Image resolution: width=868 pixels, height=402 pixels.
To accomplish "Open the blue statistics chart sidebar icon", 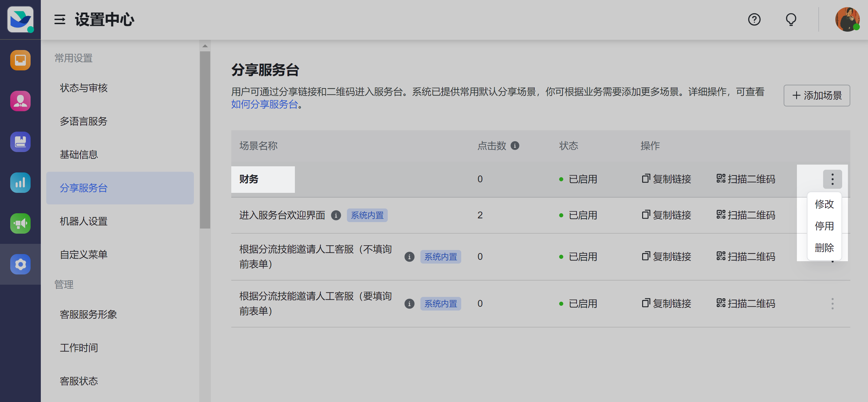I will (x=20, y=183).
